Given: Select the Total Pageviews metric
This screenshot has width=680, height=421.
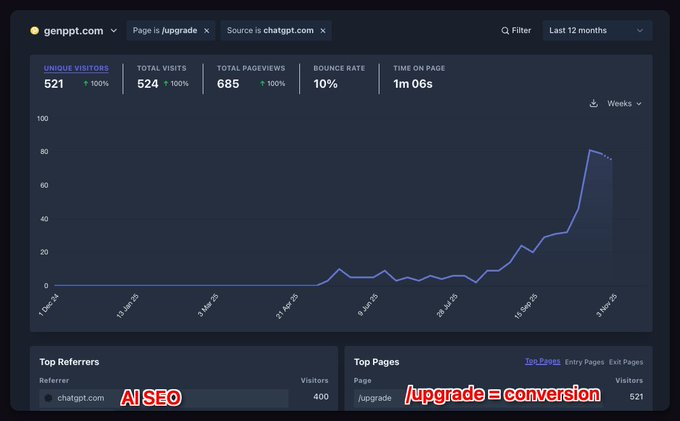Looking at the screenshot, I should pos(251,68).
